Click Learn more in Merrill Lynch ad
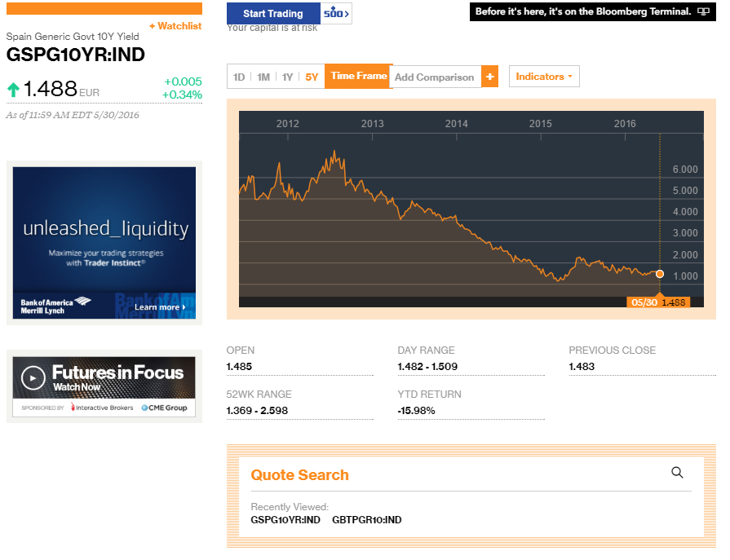The image size is (730, 560). point(160,307)
